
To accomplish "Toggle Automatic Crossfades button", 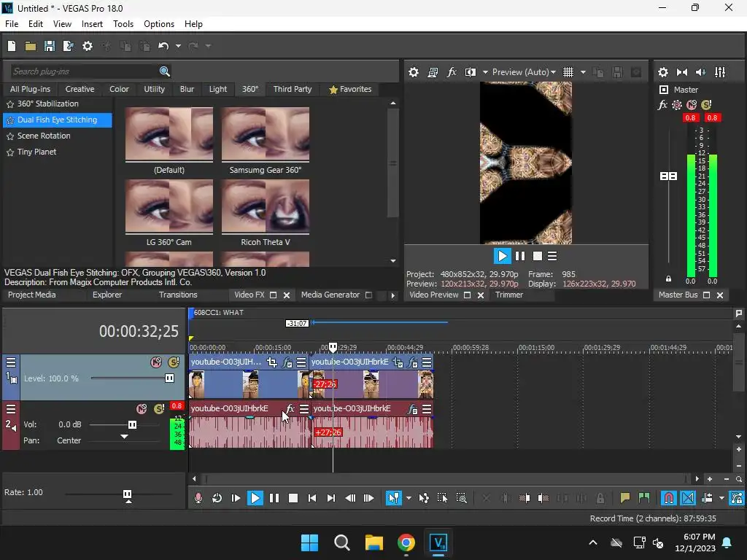I will coord(688,498).
